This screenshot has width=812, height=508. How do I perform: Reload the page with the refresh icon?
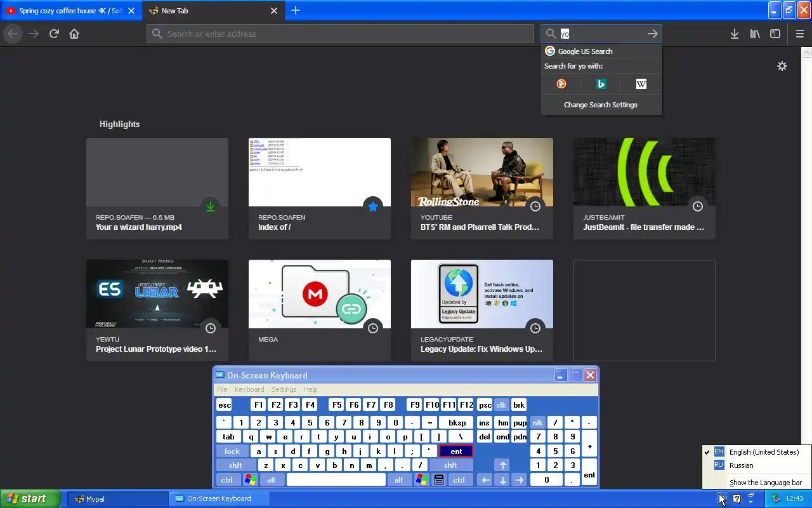coord(54,34)
